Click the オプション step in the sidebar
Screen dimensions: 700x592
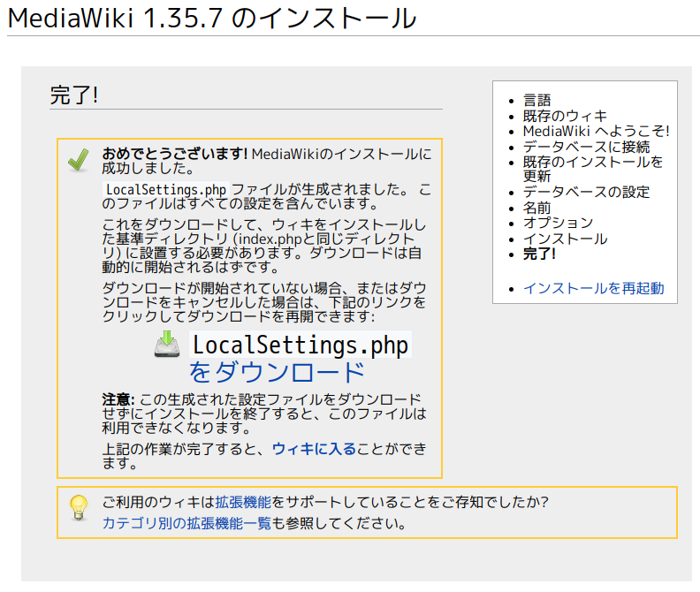(558, 223)
